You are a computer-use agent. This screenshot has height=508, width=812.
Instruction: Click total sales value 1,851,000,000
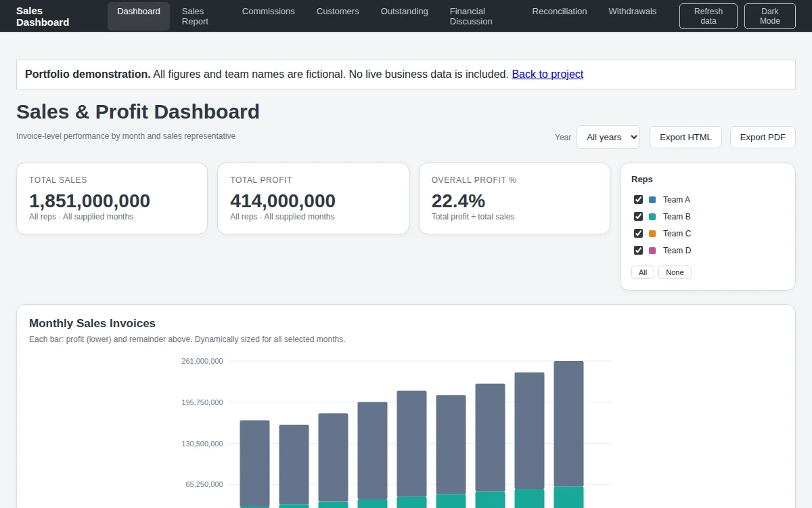click(89, 201)
